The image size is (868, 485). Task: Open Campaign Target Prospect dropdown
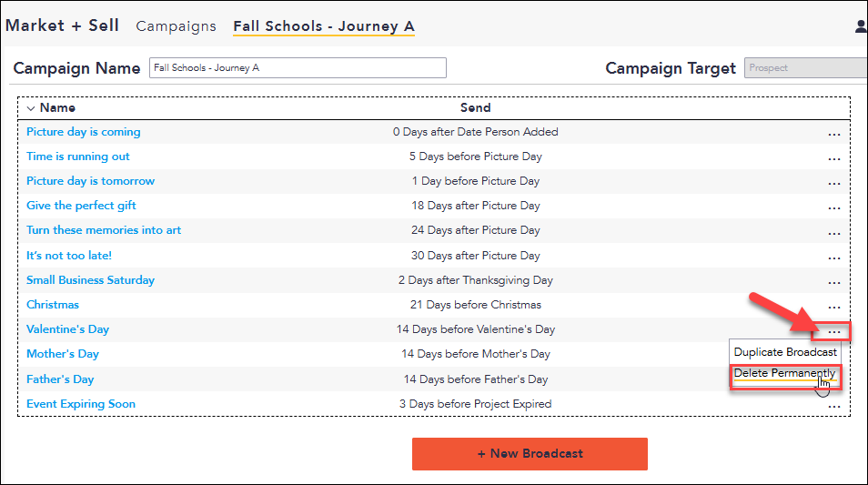coord(805,68)
